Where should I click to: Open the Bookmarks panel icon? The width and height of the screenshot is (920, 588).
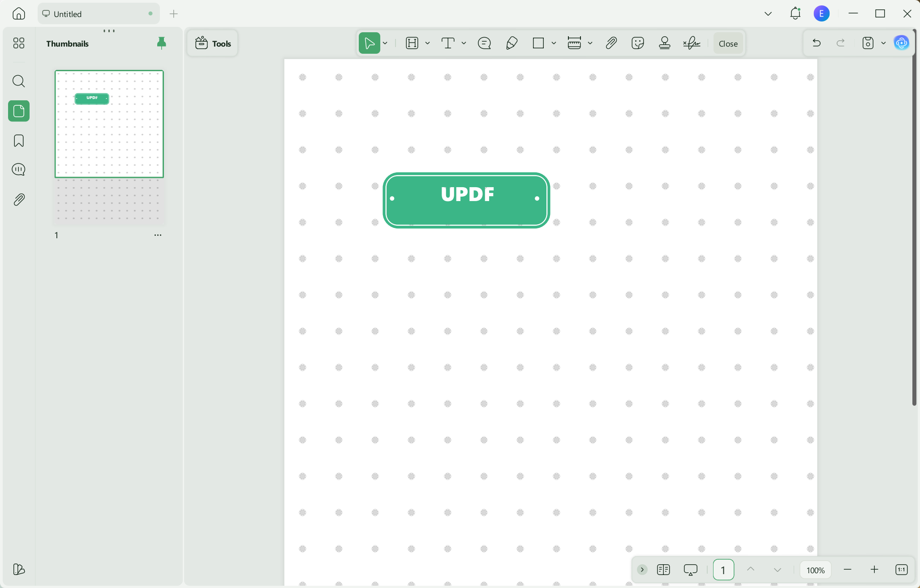19,141
